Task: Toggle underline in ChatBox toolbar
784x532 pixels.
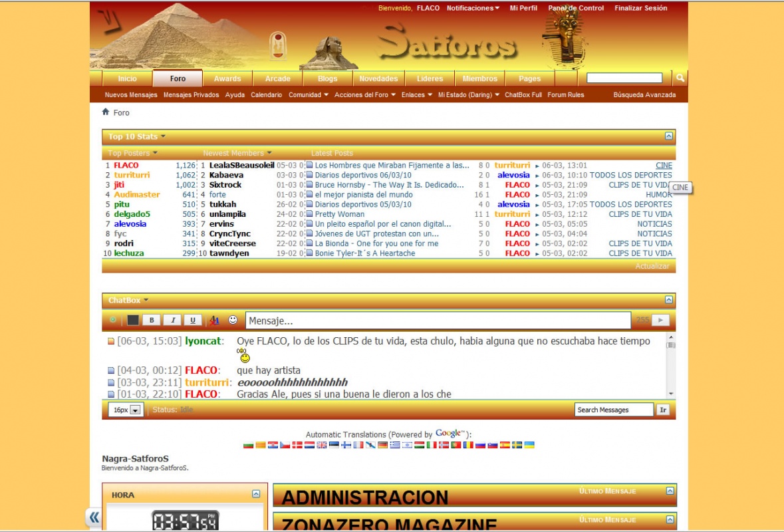Action: point(192,320)
